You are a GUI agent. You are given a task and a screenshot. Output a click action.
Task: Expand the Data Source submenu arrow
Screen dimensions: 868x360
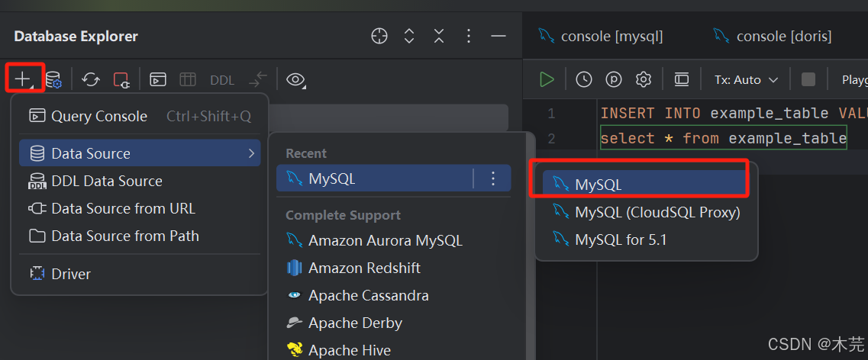(251, 153)
